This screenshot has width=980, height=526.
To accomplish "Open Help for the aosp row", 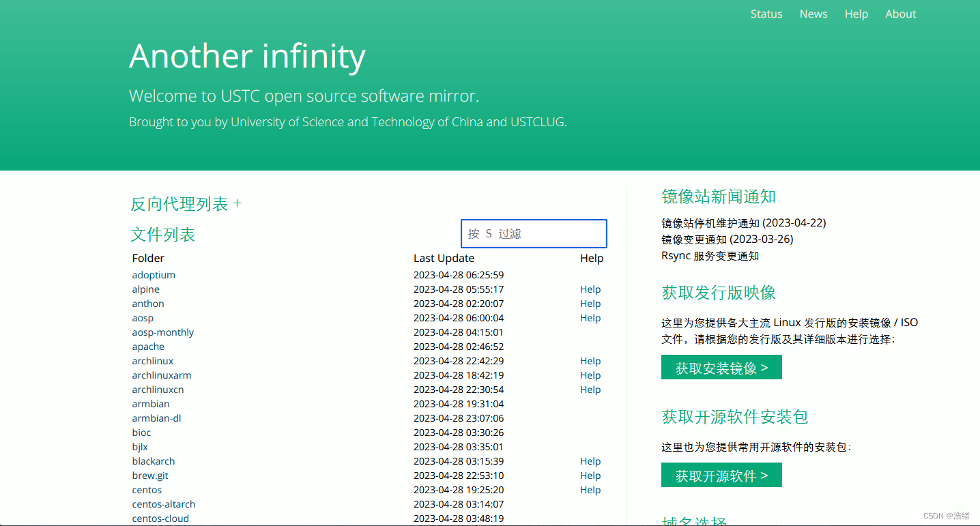I will [x=590, y=318].
